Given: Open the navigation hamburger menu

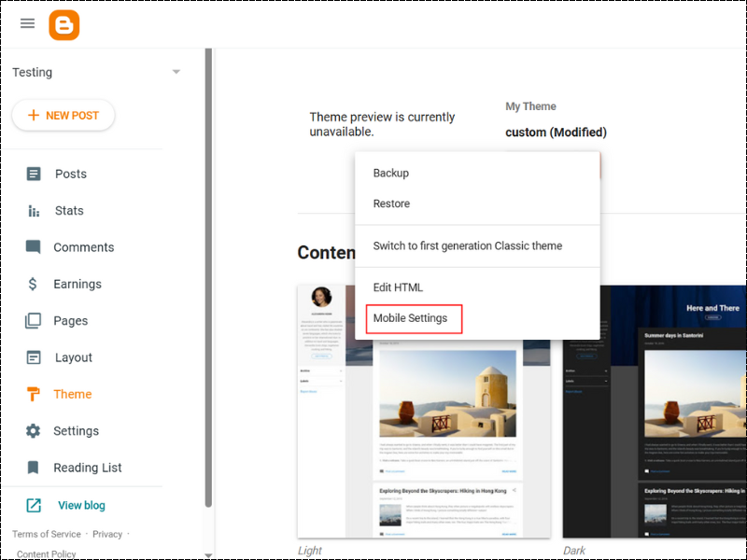Looking at the screenshot, I should tap(27, 23).
